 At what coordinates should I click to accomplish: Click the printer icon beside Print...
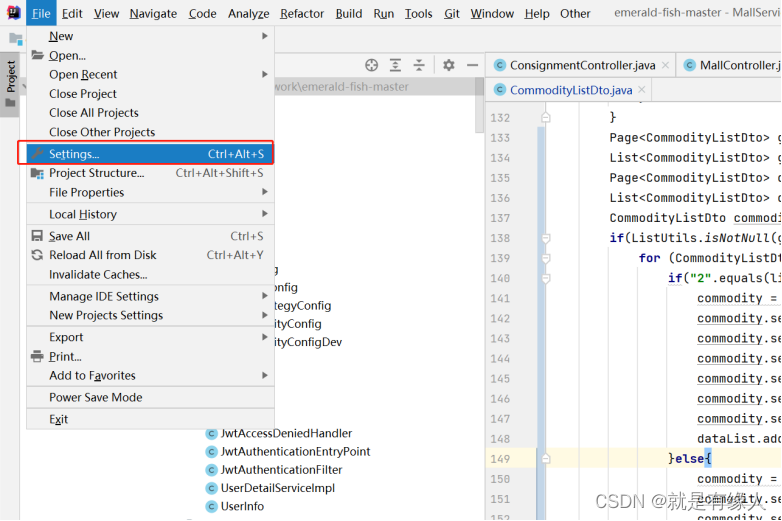(x=37, y=356)
